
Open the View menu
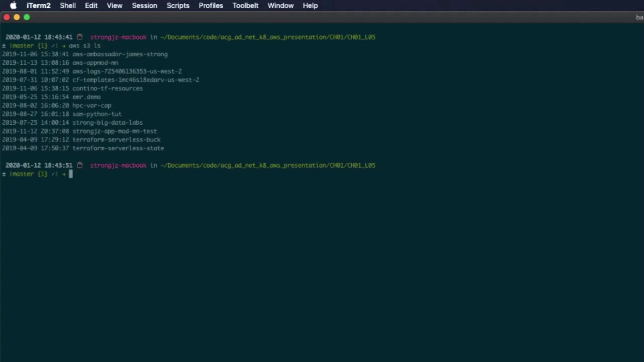coord(114,6)
